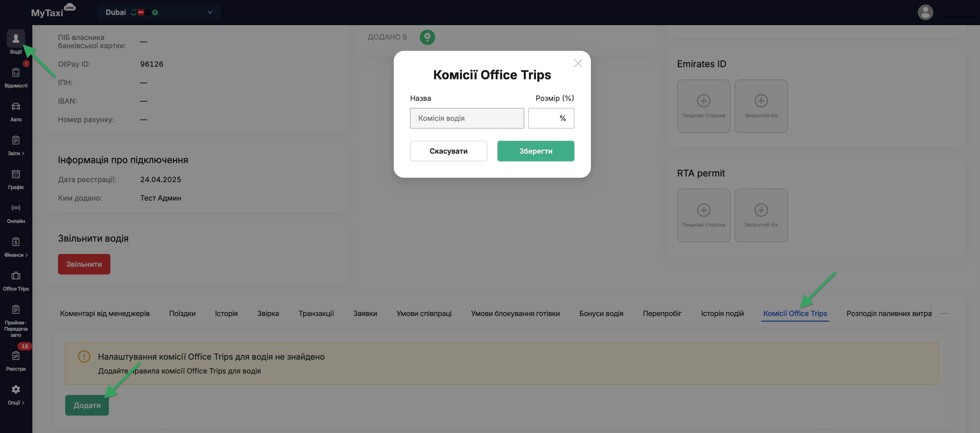Click the green Додати button

[x=87, y=405]
